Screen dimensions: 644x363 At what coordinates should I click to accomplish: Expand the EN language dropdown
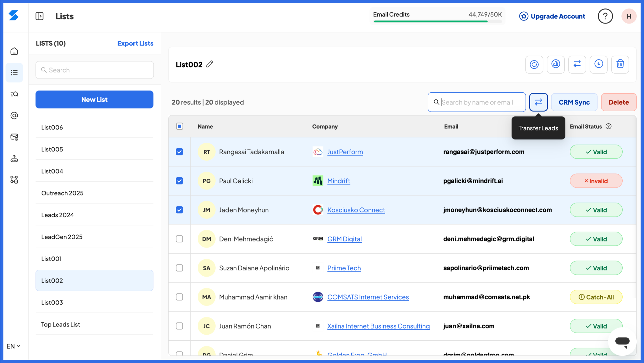pos(13,346)
